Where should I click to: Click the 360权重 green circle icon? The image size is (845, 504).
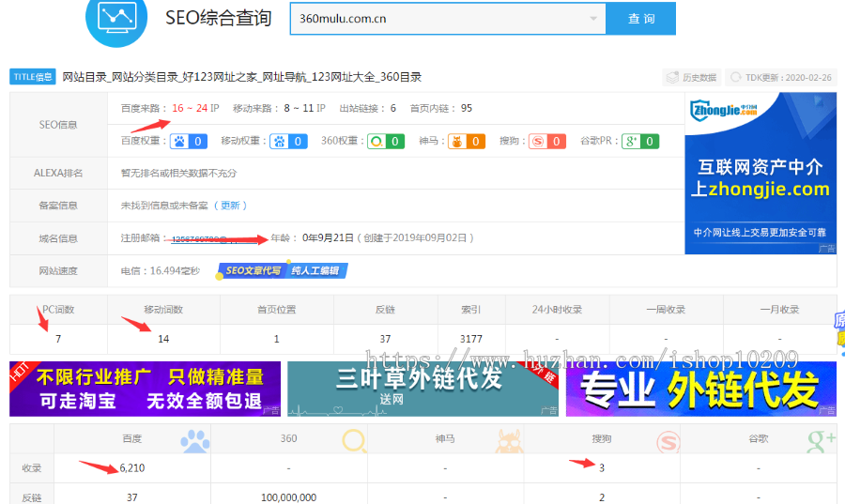[x=376, y=142]
